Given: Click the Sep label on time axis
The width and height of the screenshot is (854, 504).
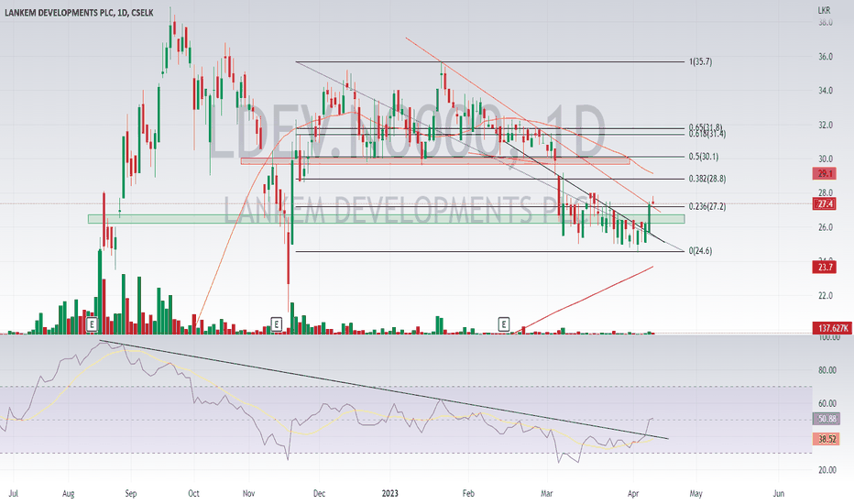Looking at the screenshot, I should pyautogui.click(x=131, y=494).
